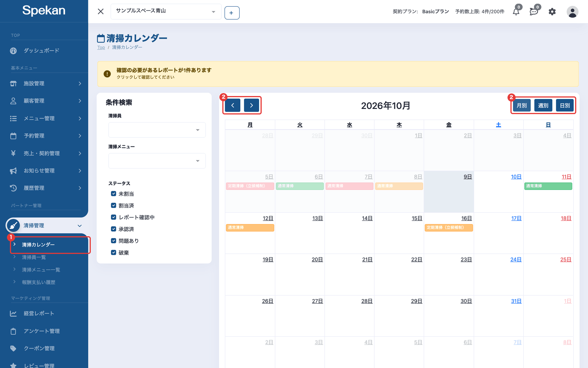Click the plus button to add a space
The image size is (588, 368).
click(232, 13)
